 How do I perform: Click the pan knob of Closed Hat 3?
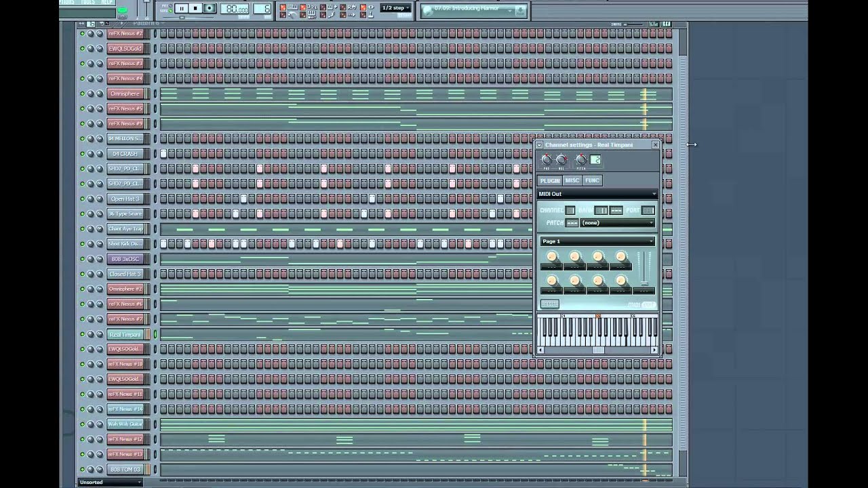91,274
